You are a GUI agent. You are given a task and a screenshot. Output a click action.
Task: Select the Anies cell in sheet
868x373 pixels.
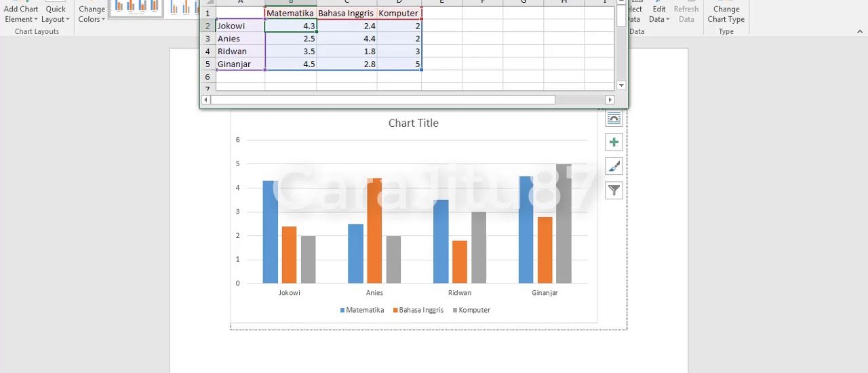240,39
